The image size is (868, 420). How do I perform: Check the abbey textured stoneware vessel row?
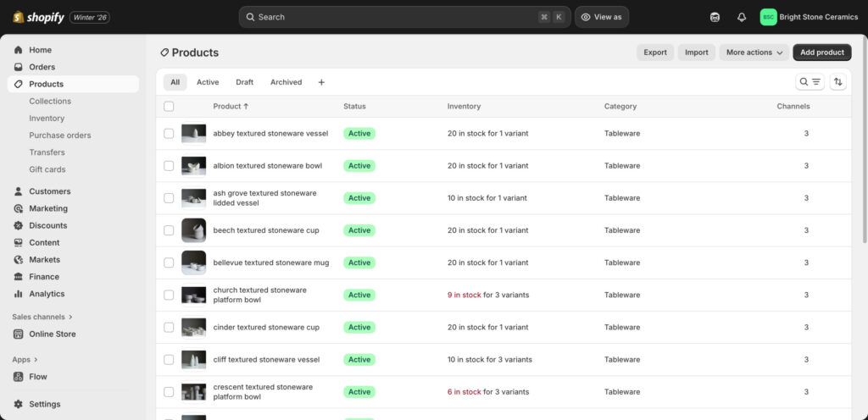(x=169, y=133)
